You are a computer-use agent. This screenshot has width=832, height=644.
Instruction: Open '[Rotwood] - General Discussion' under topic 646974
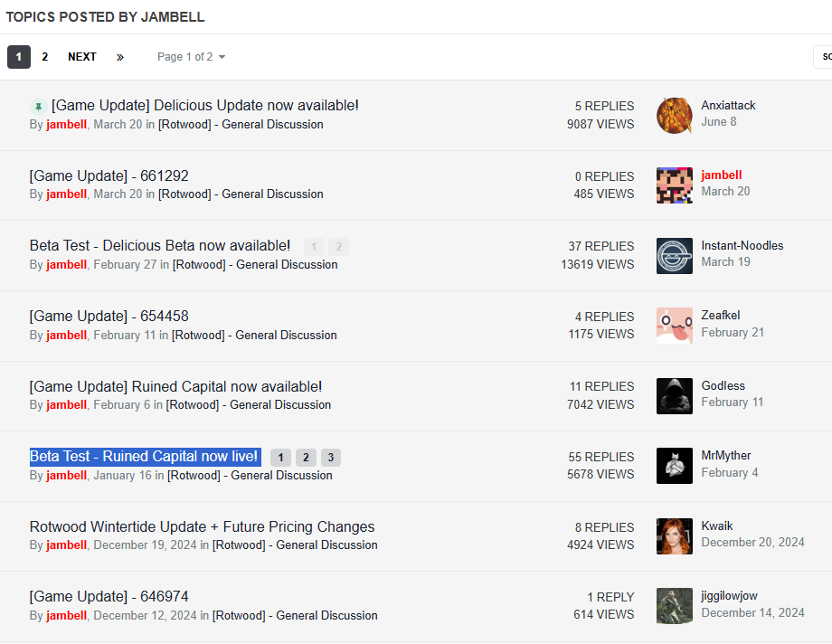point(295,615)
